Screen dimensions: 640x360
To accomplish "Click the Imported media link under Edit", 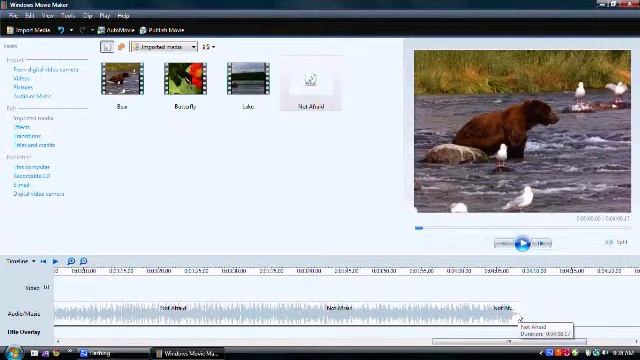I will point(33,118).
